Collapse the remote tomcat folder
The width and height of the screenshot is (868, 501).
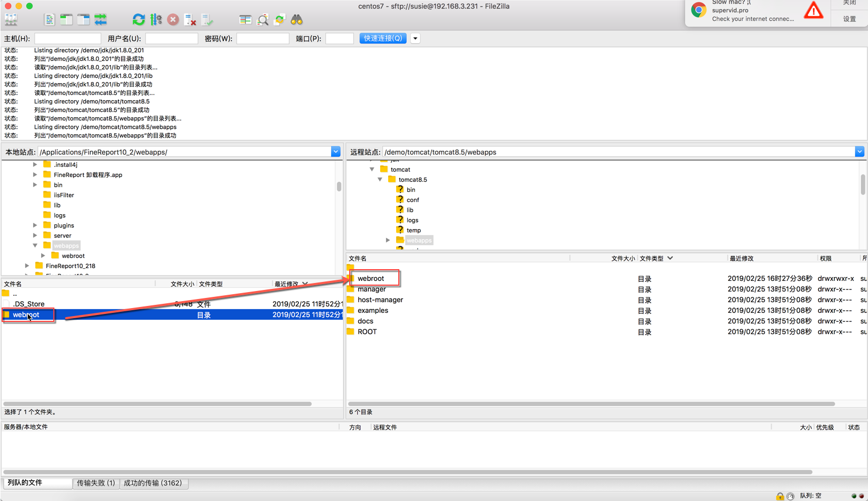pos(372,169)
